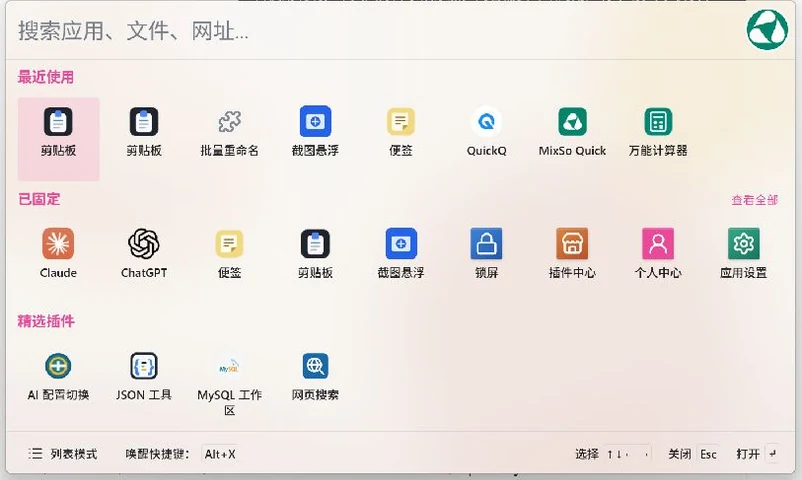Click the 精选插件 section heading
The image size is (802, 480).
tap(46, 321)
